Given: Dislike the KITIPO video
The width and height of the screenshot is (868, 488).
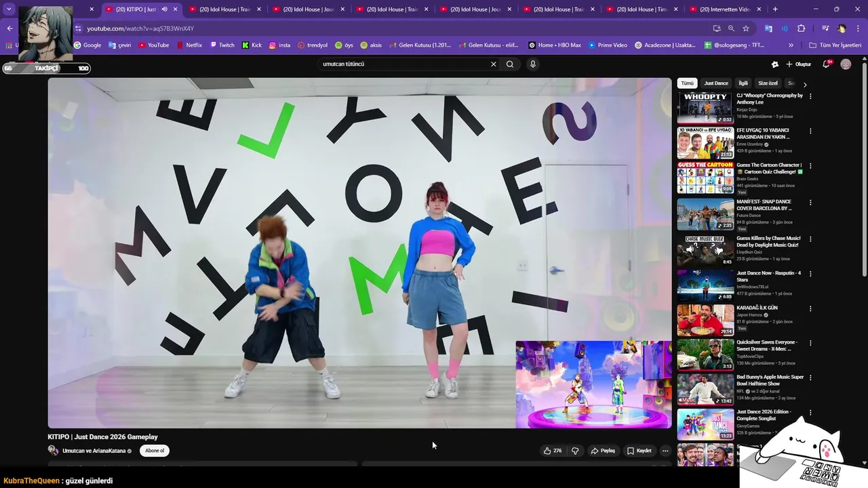Looking at the screenshot, I should (x=575, y=451).
